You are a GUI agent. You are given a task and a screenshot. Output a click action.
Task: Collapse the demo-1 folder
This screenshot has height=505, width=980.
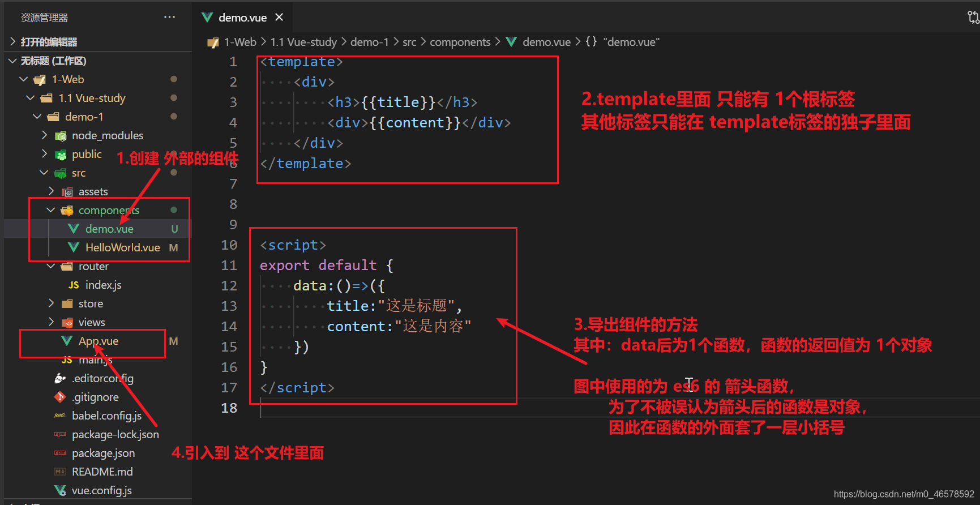[37, 117]
